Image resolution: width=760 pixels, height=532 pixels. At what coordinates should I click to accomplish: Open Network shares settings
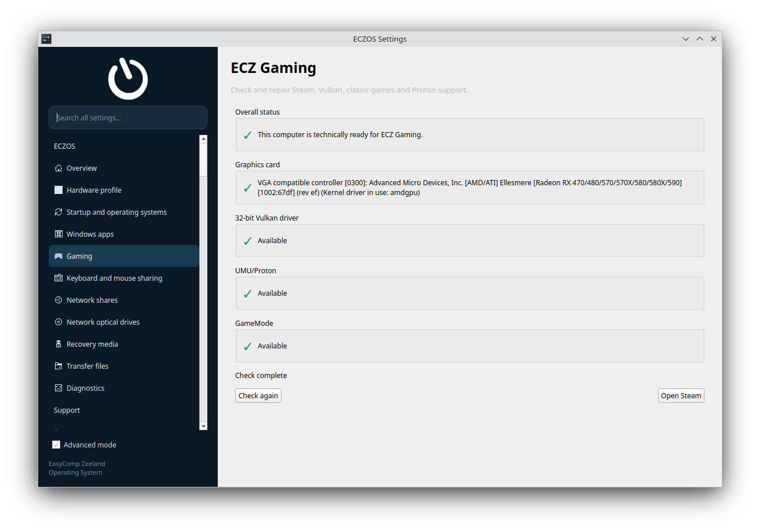(x=124, y=300)
